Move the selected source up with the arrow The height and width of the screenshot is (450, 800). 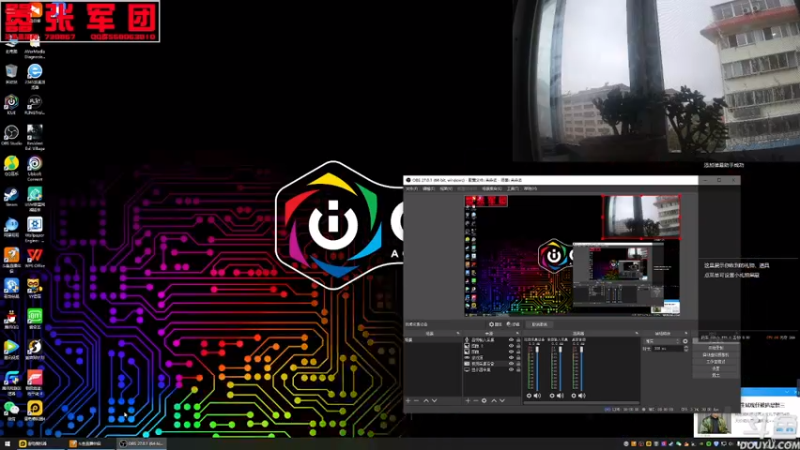(x=494, y=401)
